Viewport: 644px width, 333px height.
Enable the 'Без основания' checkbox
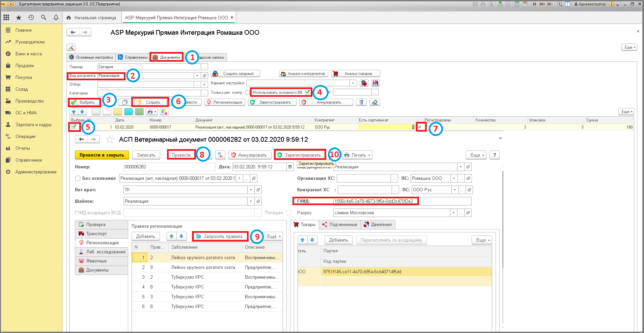tap(78, 178)
